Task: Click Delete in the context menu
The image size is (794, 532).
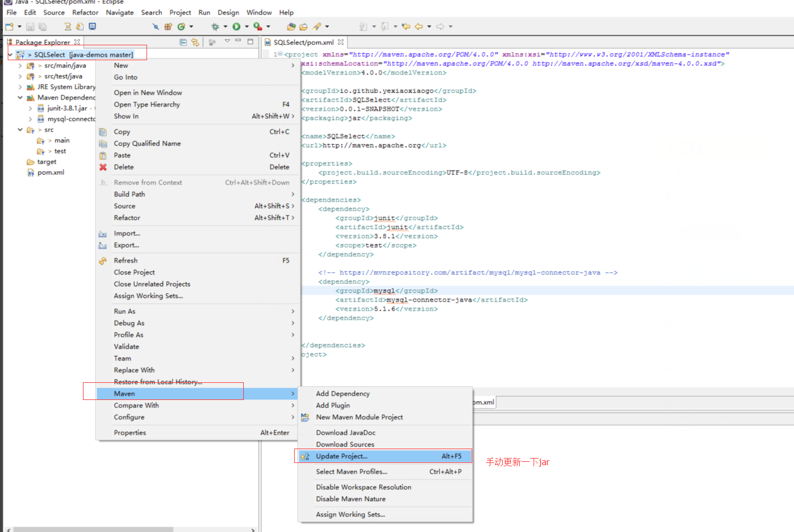Action: (x=198, y=167)
